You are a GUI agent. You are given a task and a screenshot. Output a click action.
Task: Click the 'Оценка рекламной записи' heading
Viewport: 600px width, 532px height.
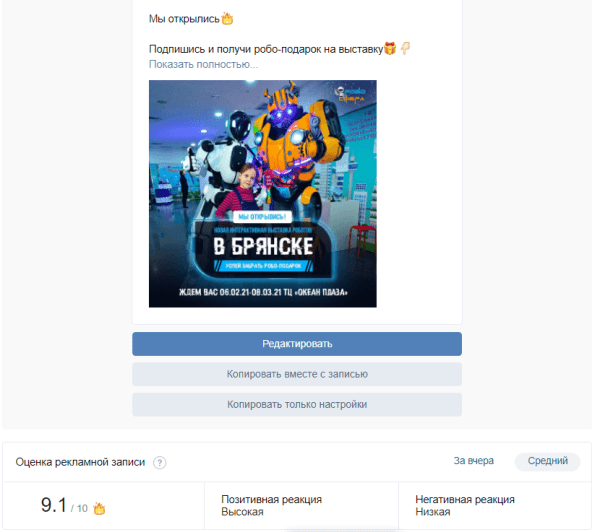[80, 462]
